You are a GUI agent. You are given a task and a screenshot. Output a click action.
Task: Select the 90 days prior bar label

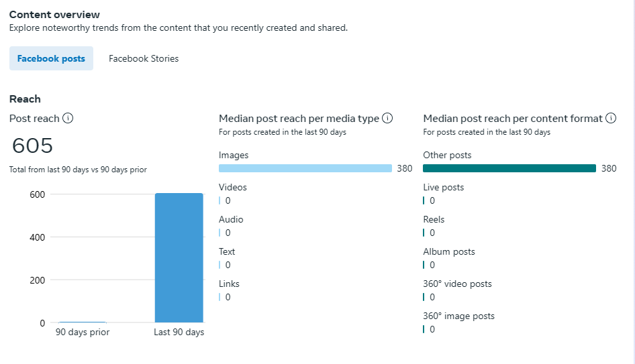tap(83, 332)
